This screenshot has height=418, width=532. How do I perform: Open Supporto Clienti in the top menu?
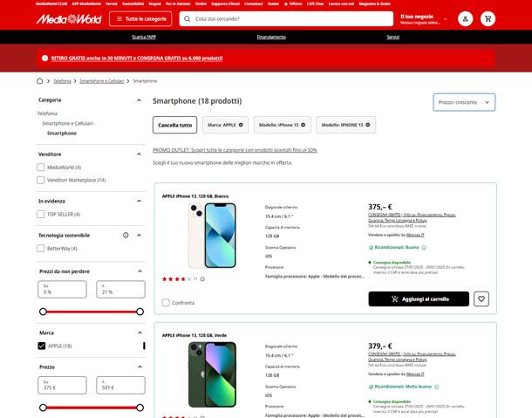[225, 3]
